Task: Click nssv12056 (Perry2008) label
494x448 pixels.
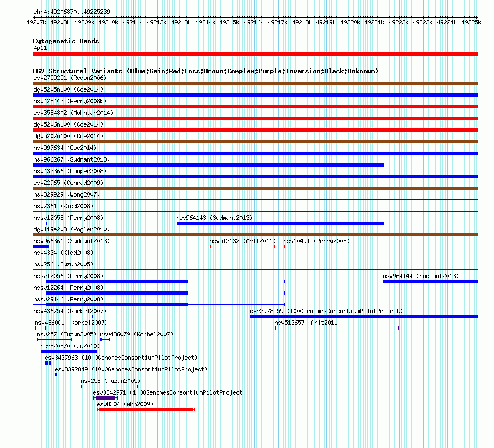Action: point(68,276)
